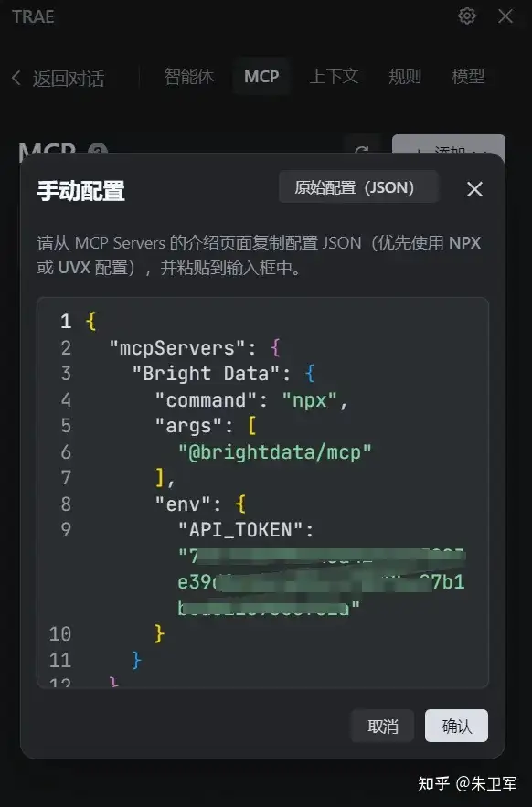
Task: Click the back arrow beside 返回对话
Action: pyautogui.click(x=16, y=79)
